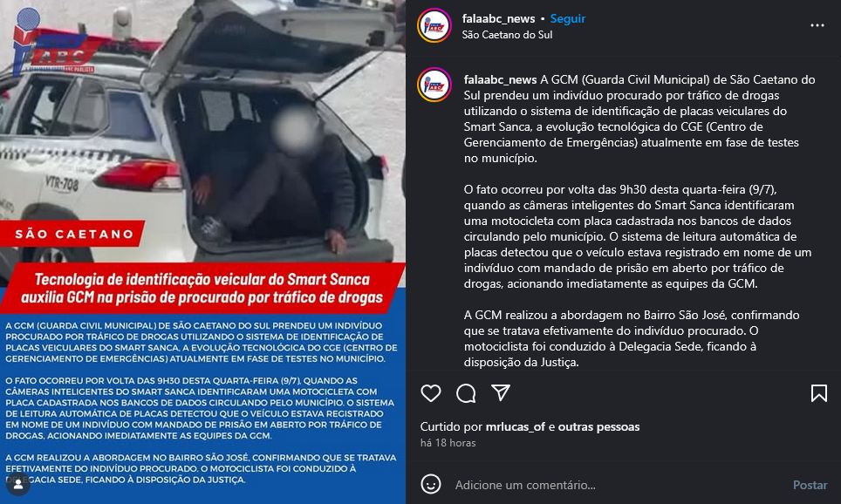Image resolution: width=841 pixels, height=504 pixels.
Task: Click the post image of police car
Action: click(202, 252)
